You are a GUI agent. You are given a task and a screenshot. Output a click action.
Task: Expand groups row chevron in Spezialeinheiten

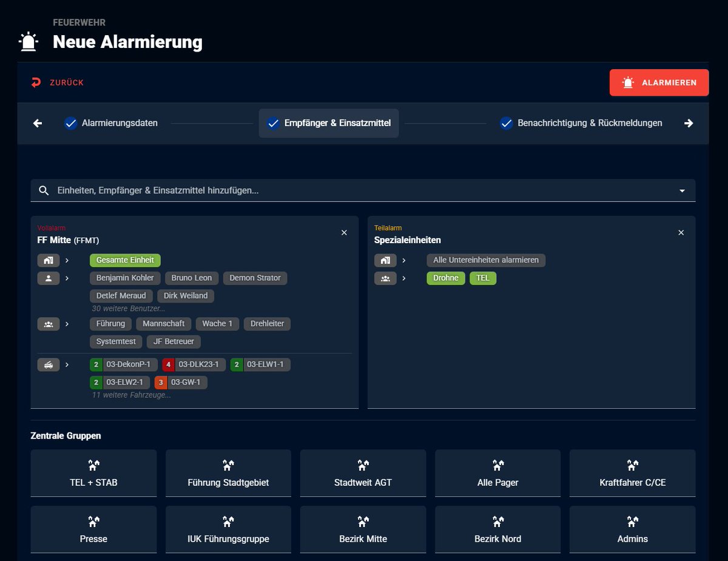point(404,278)
